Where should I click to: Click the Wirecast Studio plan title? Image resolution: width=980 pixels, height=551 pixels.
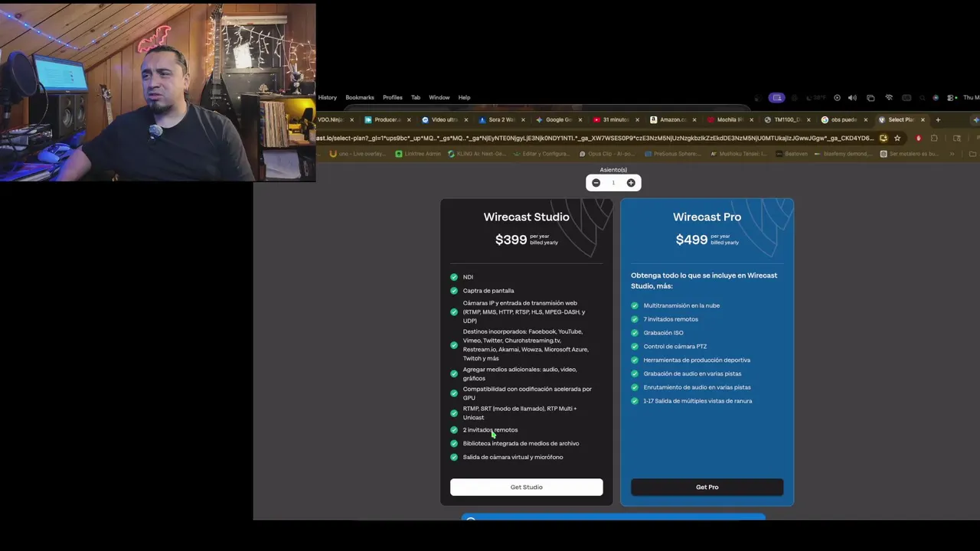(527, 217)
